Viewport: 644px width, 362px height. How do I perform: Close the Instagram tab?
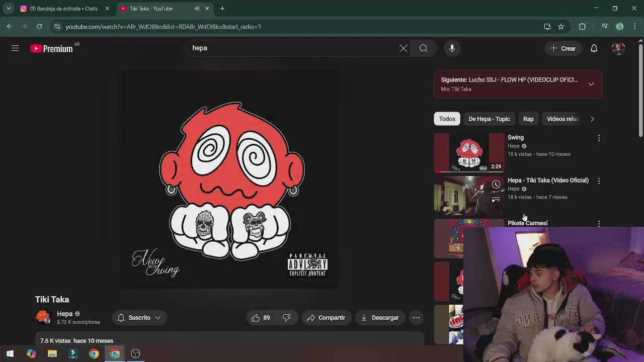pyautogui.click(x=107, y=9)
